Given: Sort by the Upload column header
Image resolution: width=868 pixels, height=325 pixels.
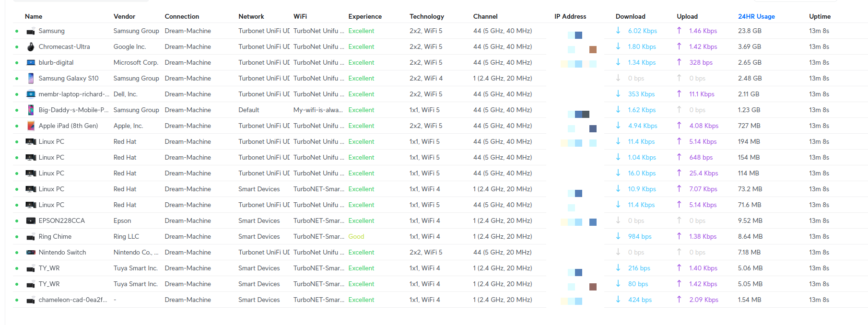Looking at the screenshot, I should tap(687, 16).
